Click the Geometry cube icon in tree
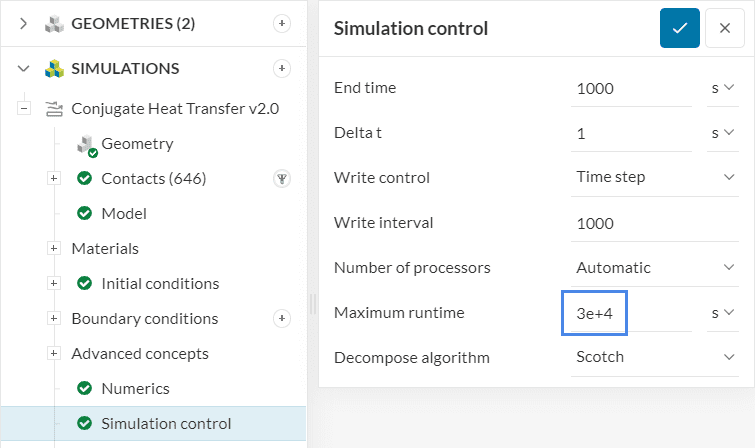The image size is (755, 448). (x=86, y=144)
